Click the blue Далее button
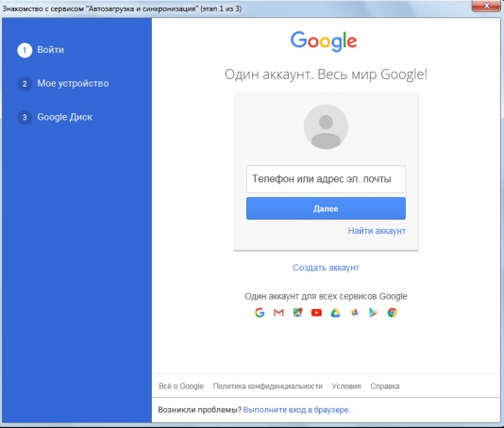The image size is (504, 428). pyautogui.click(x=326, y=208)
